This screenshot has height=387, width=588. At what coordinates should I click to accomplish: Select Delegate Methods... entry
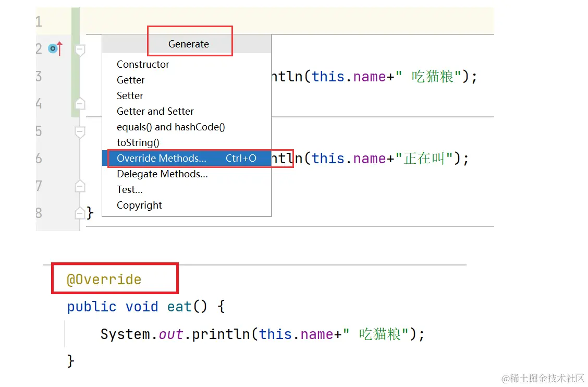[x=187, y=174]
